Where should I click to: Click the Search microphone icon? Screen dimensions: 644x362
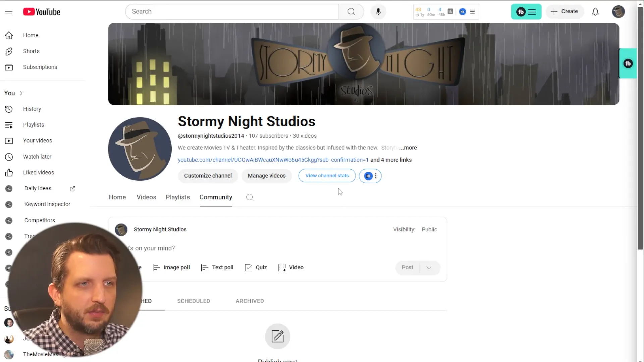coord(378,11)
